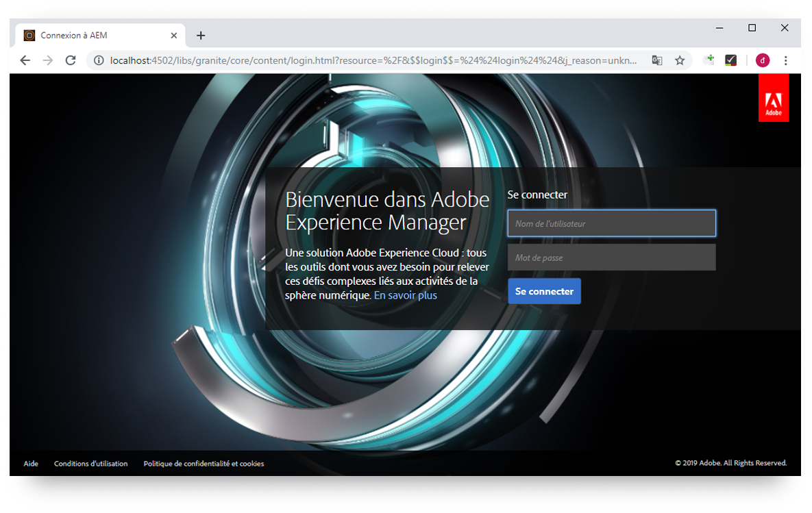
Task: Click the Se connecter heading text
Action: pos(537,195)
